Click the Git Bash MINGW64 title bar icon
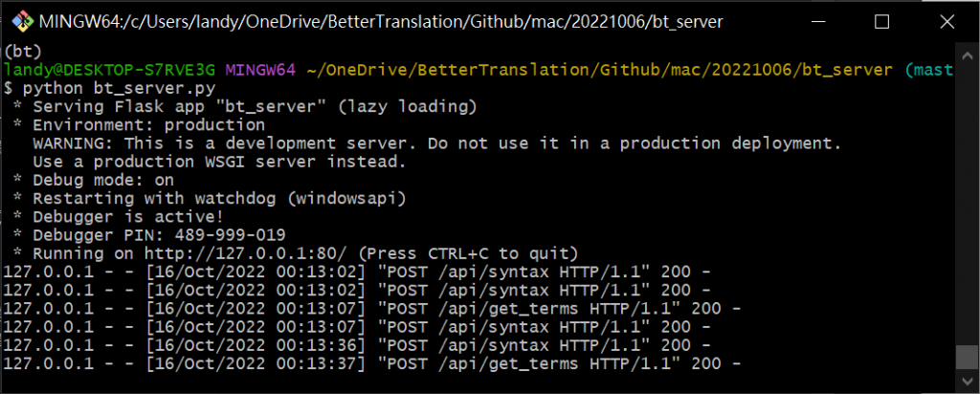The image size is (980, 394). [x=23, y=22]
